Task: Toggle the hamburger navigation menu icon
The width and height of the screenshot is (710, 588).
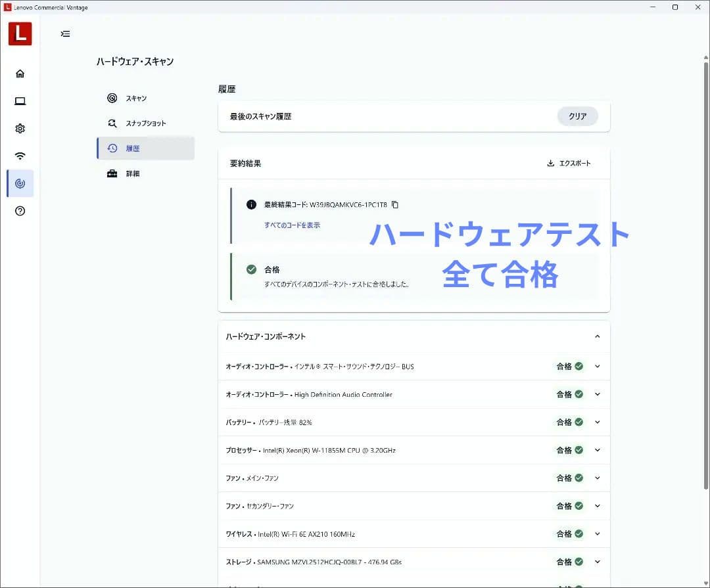Action: click(65, 34)
